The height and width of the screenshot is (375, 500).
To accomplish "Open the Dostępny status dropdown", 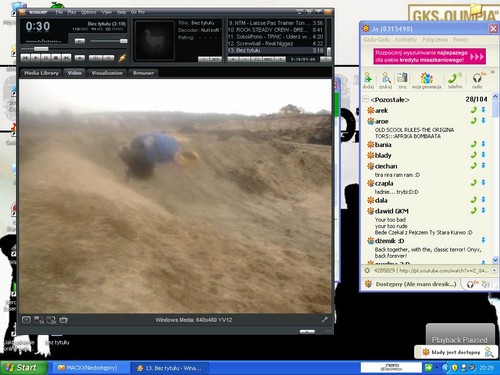I will coord(412,284).
